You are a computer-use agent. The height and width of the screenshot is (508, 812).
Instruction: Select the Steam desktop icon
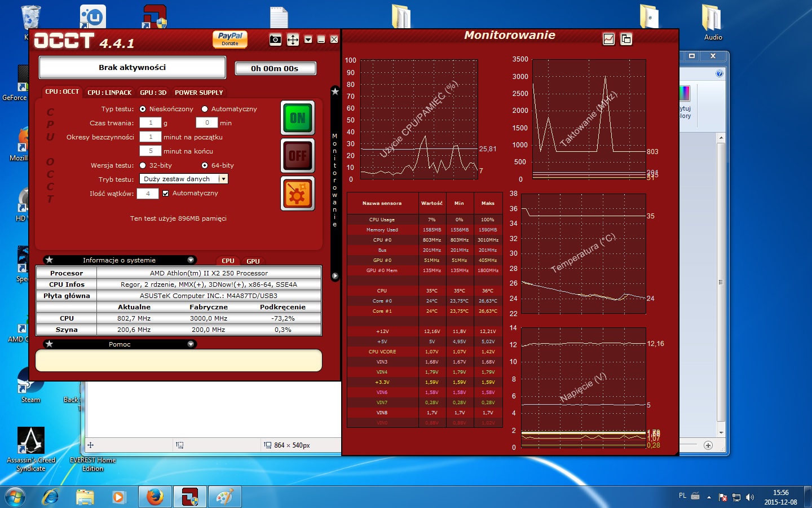pyautogui.click(x=30, y=386)
